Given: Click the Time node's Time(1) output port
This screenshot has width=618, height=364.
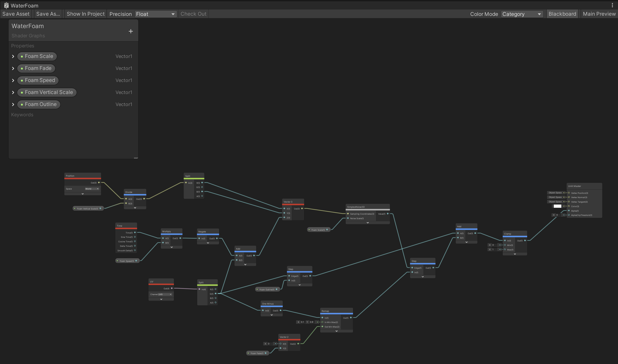Looking at the screenshot, I should (x=135, y=232).
